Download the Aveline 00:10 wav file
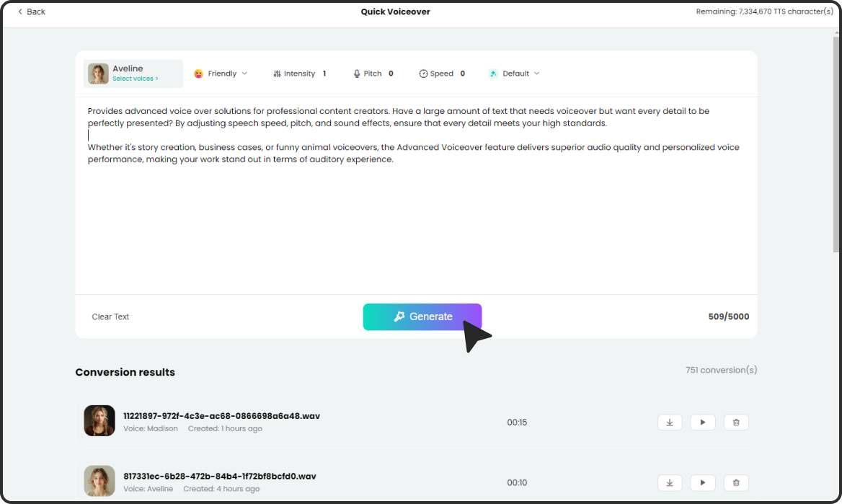The width and height of the screenshot is (842, 504). pos(670,482)
